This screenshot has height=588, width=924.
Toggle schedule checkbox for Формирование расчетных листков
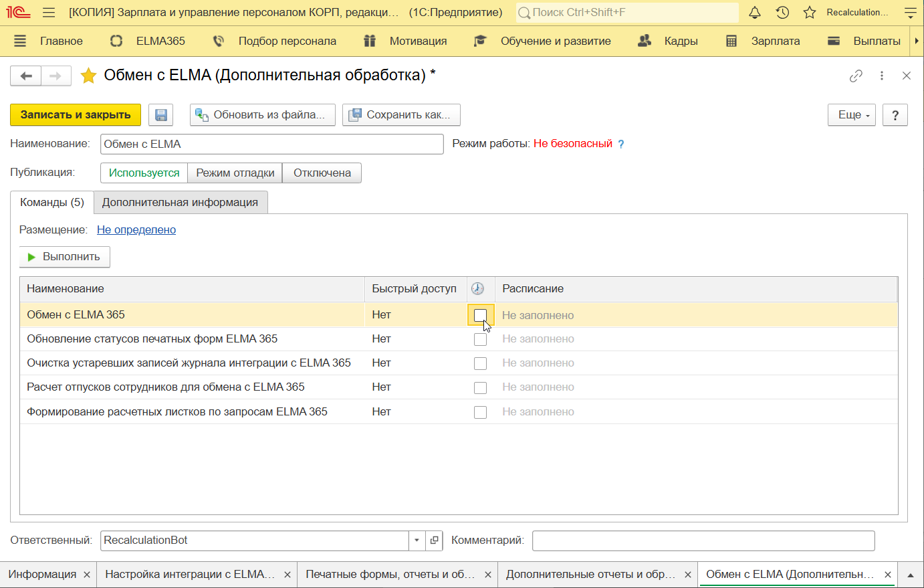pos(480,412)
